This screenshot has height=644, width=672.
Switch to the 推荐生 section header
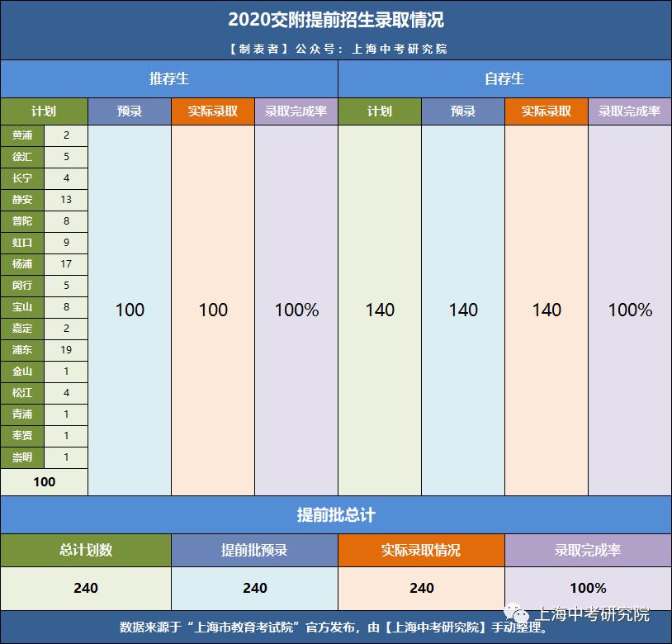click(x=170, y=79)
